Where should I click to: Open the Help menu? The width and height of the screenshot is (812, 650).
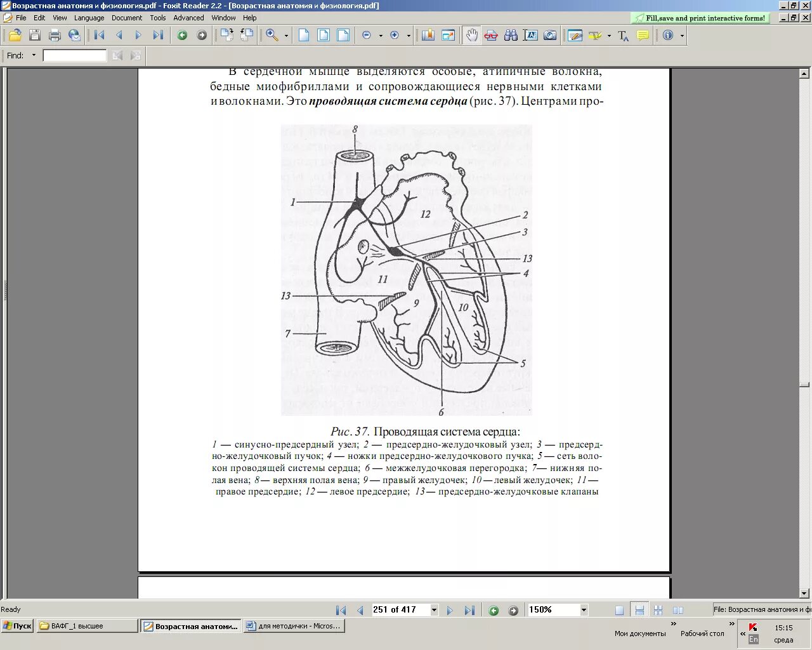(250, 18)
